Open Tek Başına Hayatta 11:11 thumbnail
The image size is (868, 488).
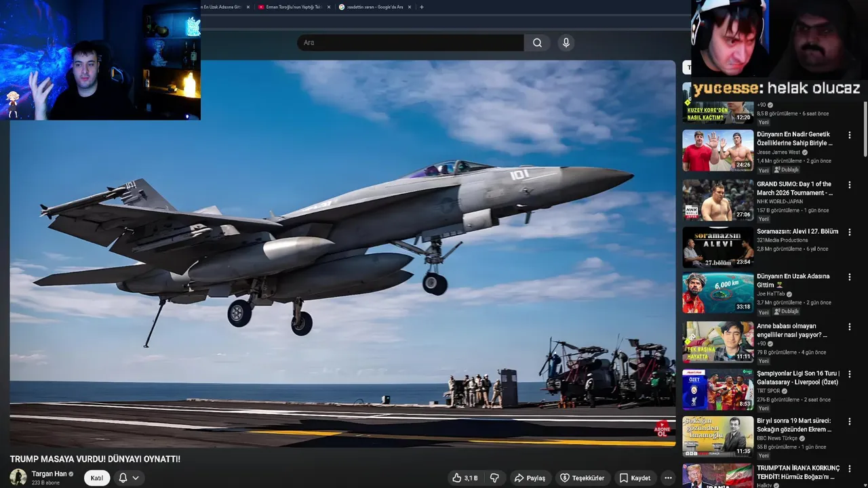717,342
